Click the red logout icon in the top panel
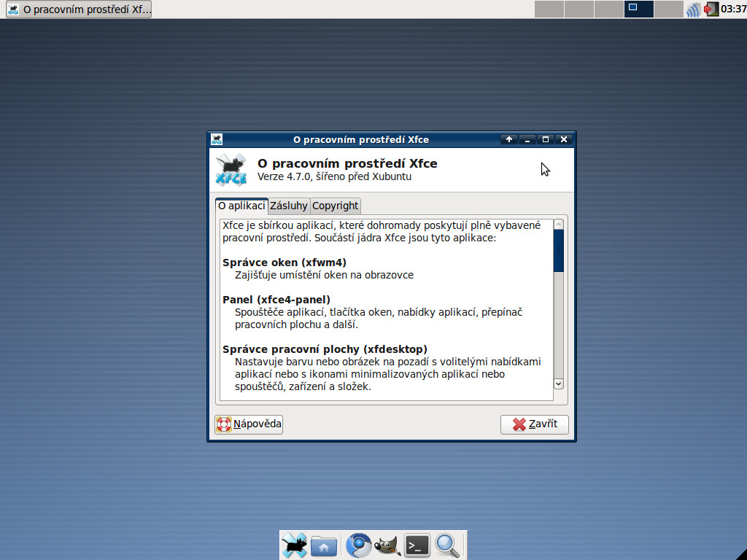 coord(711,9)
